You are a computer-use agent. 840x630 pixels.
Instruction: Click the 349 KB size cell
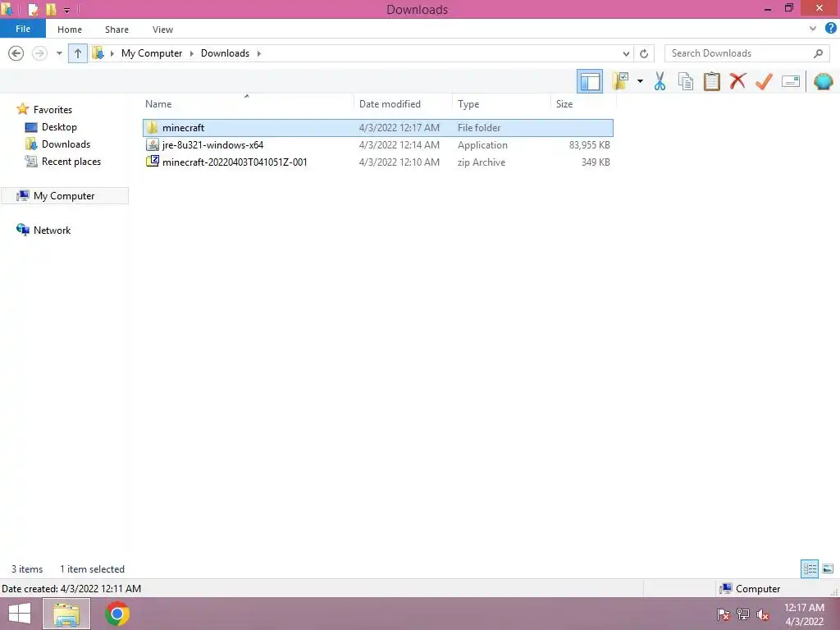coord(596,162)
